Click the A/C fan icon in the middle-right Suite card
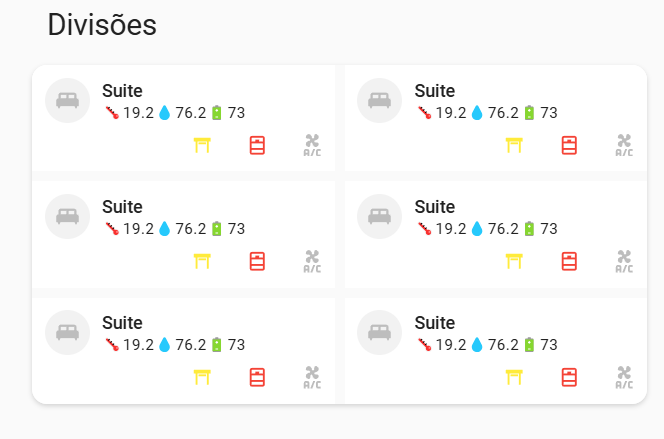664x439 pixels. pyautogui.click(x=624, y=261)
